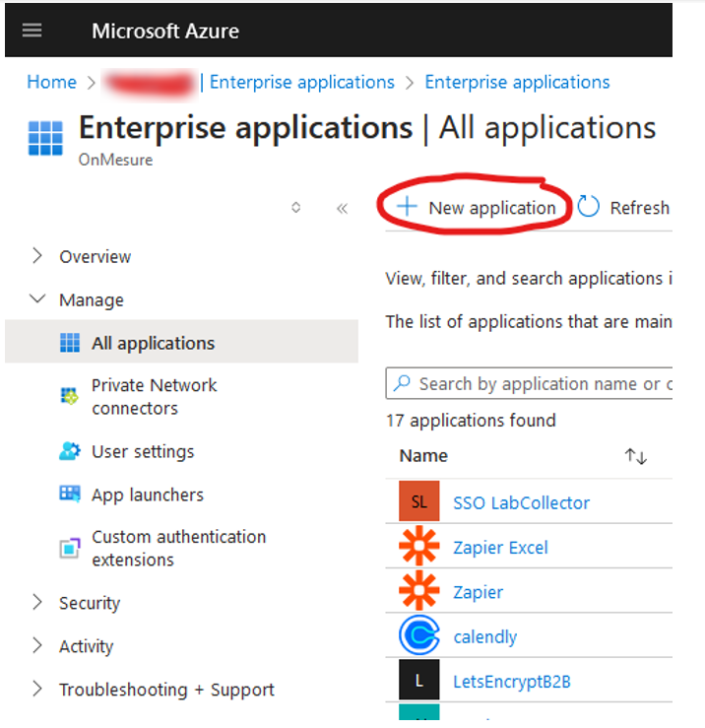Collapse the Manage section chevron
705x728 pixels.
click(x=37, y=299)
